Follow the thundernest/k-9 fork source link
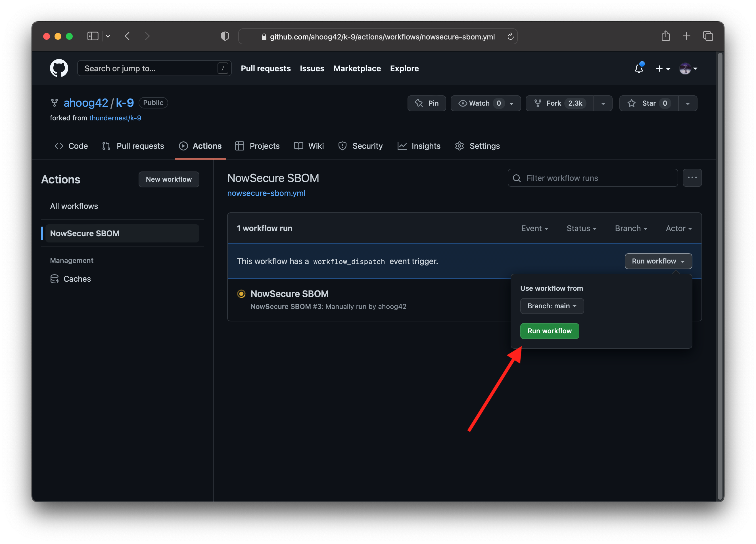This screenshot has height=544, width=756. tap(115, 118)
